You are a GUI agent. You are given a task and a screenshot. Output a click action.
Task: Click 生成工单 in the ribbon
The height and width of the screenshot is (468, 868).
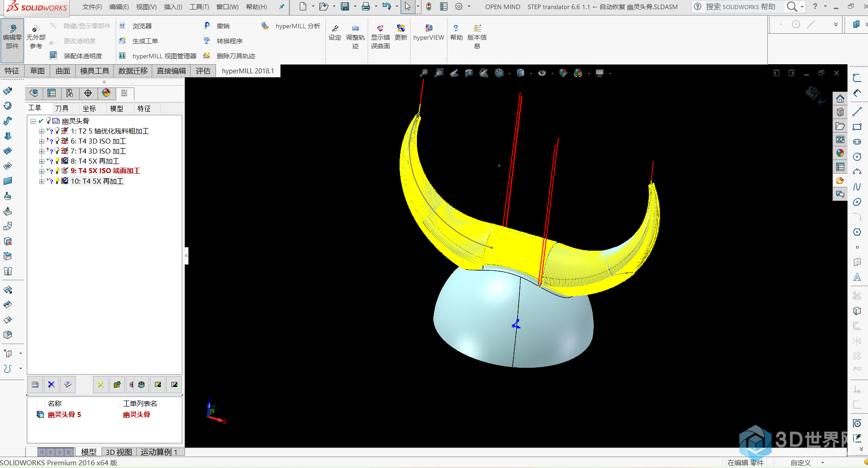coord(139,41)
